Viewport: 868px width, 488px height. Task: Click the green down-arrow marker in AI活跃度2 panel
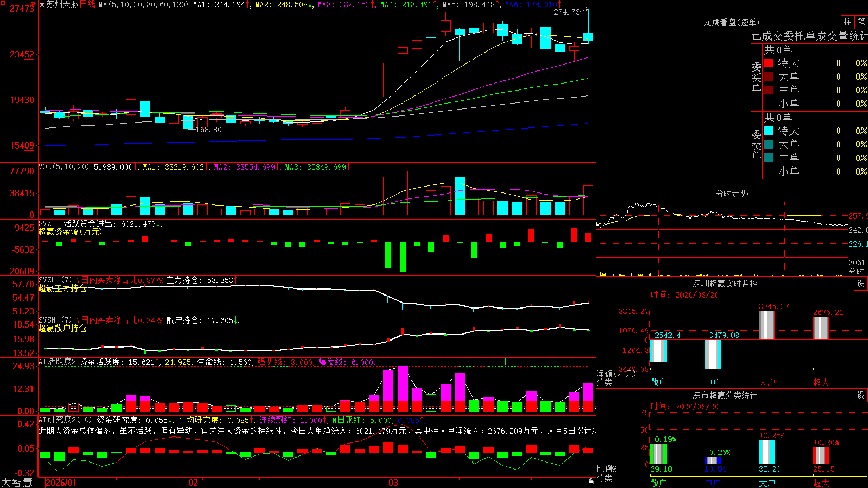[x=505, y=362]
